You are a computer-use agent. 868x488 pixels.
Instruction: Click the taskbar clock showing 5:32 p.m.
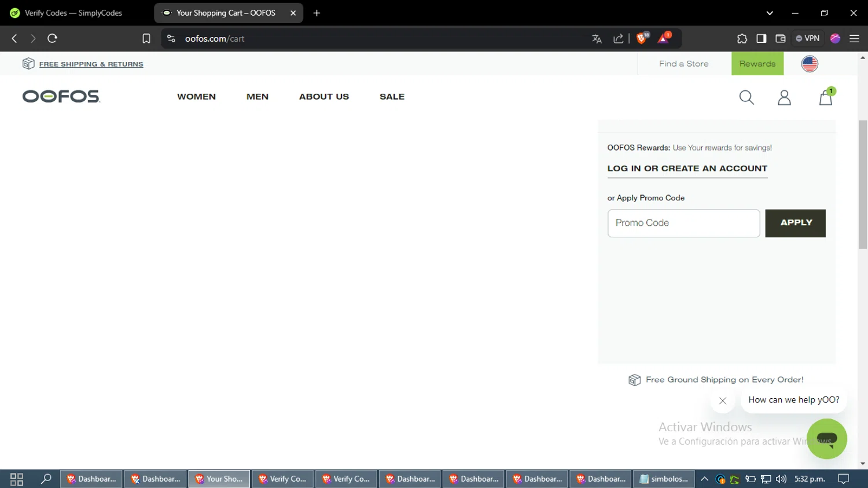810,479
